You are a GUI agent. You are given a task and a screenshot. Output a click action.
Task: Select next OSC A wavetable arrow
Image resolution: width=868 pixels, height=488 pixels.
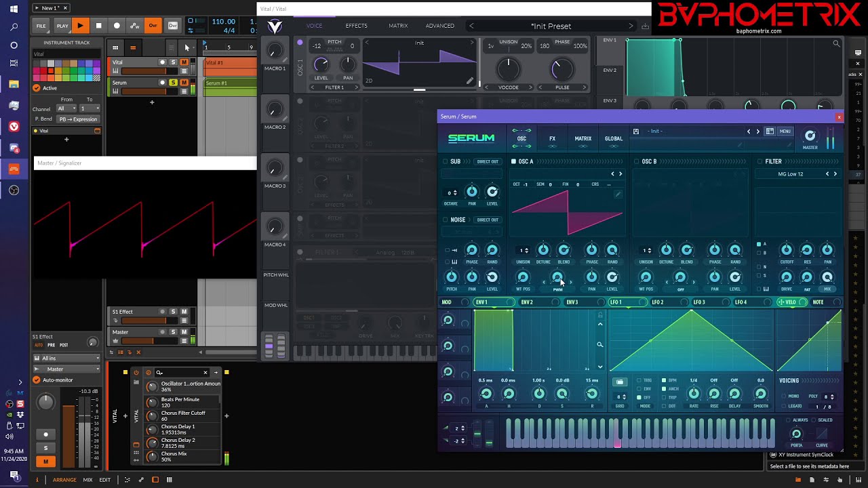click(x=620, y=174)
